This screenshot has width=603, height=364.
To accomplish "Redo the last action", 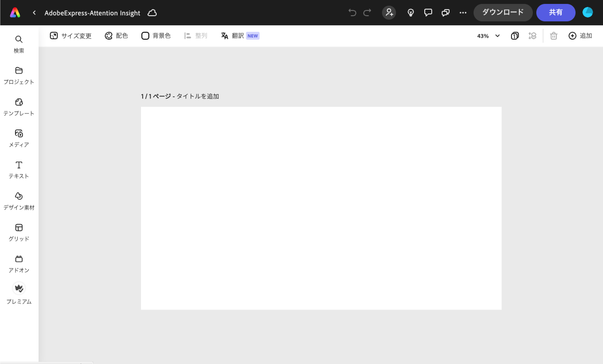I will coord(367,12).
